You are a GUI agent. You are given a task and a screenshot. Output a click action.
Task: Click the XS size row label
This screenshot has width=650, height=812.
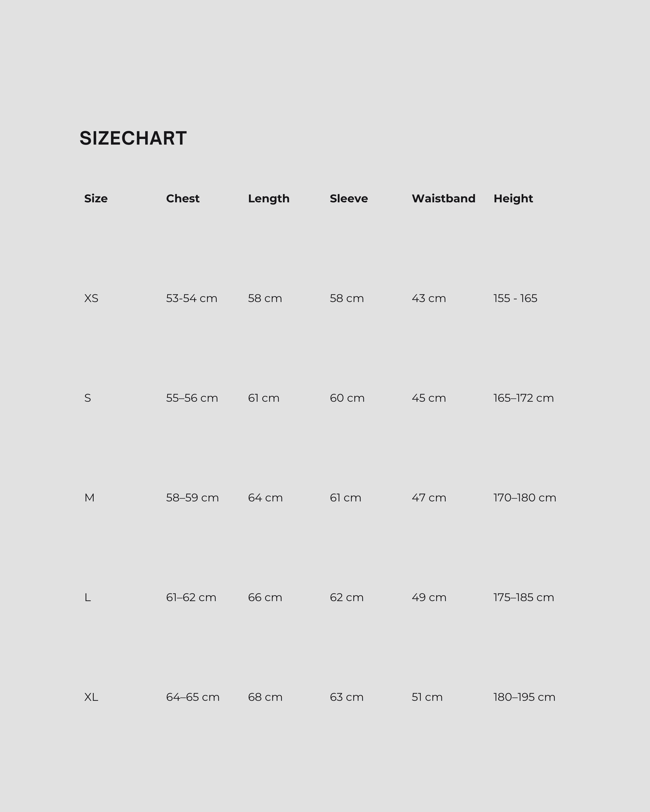(x=91, y=298)
